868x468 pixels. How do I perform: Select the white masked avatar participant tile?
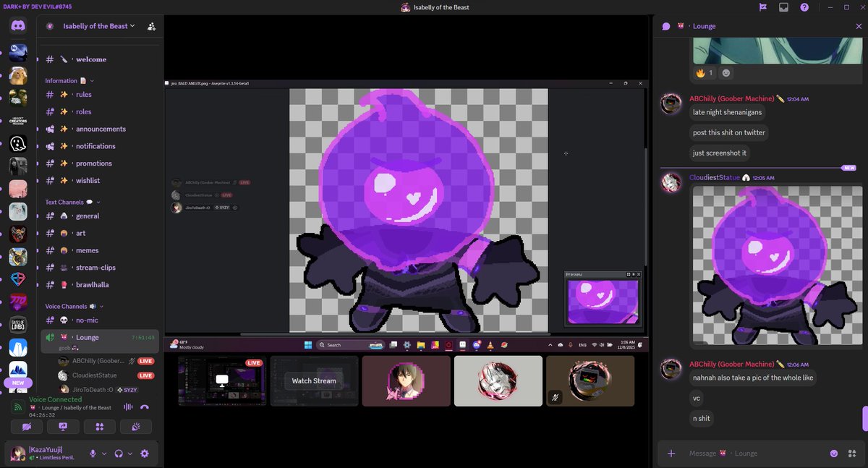tap(498, 380)
